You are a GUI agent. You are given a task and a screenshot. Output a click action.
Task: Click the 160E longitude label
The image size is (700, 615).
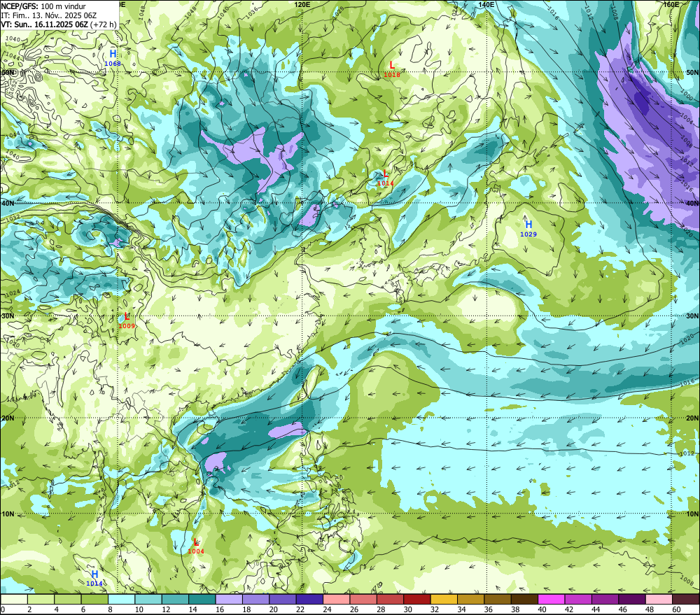tap(671, 4)
